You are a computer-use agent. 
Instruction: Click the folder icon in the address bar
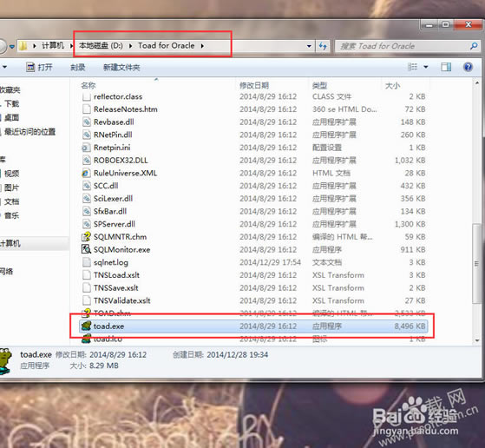pos(23,46)
